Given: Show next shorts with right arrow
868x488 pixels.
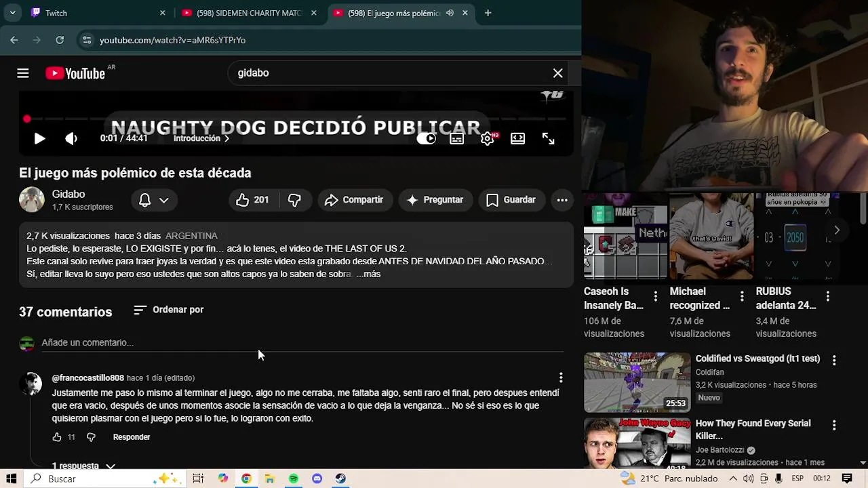Looking at the screenshot, I should 837,230.
